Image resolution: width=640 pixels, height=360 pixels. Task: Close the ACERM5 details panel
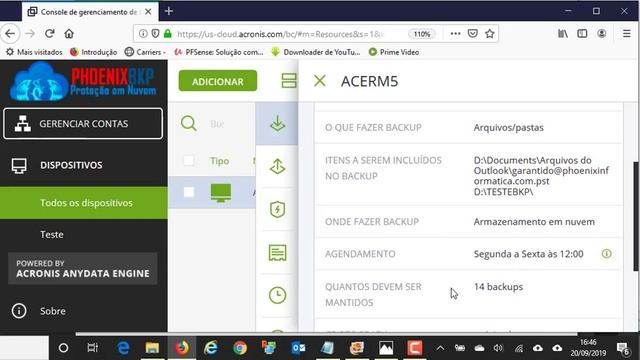320,81
